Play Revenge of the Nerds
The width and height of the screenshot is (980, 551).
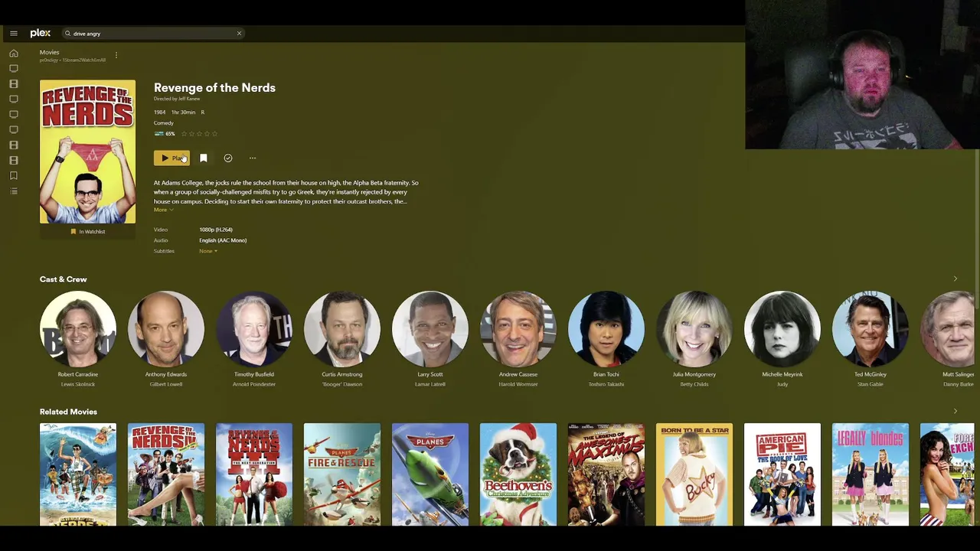pyautogui.click(x=171, y=158)
